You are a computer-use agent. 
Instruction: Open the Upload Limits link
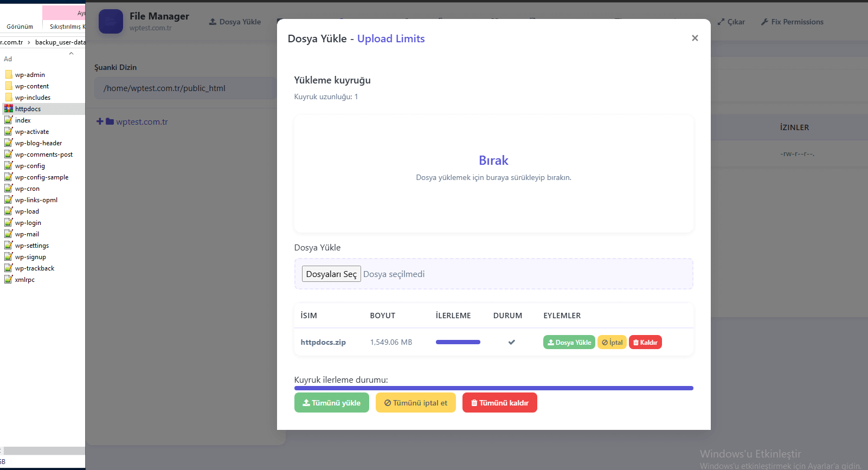point(390,38)
